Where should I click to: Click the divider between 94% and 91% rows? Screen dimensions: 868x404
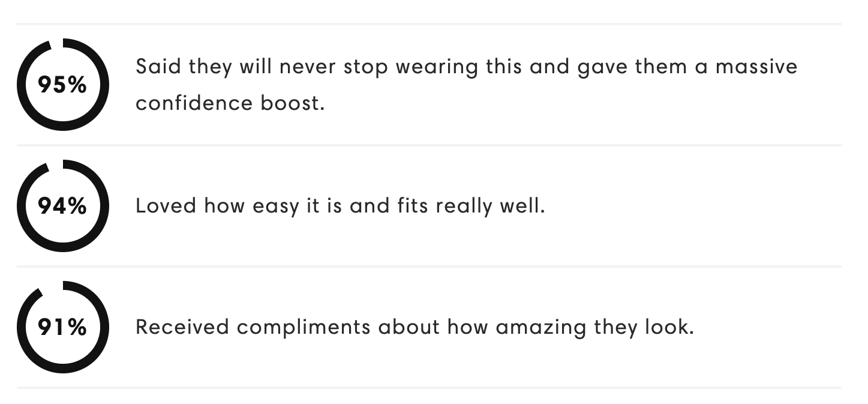click(x=429, y=267)
